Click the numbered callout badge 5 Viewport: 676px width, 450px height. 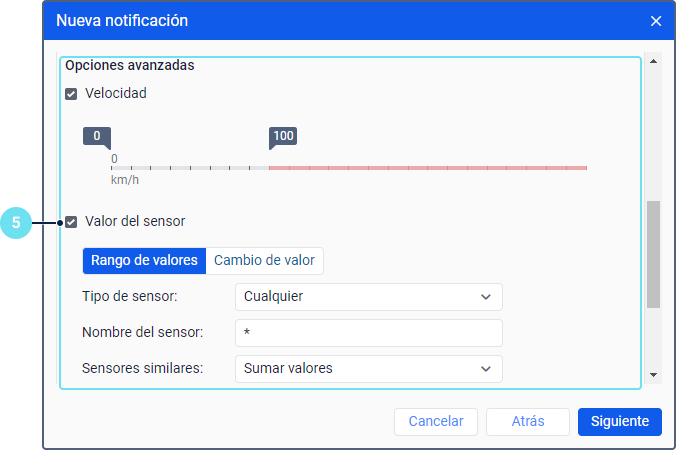pos(16,222)
